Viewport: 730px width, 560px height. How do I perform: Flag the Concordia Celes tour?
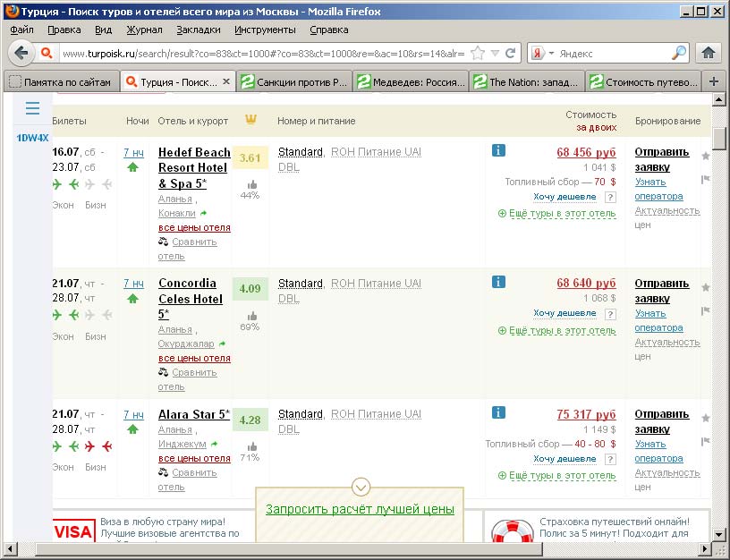[705, 310]
